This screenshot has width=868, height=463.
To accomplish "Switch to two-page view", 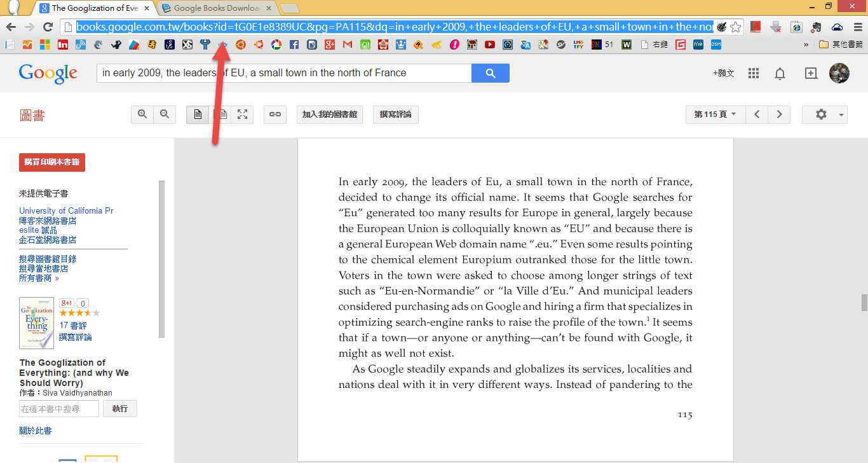I will click(220, 114).
